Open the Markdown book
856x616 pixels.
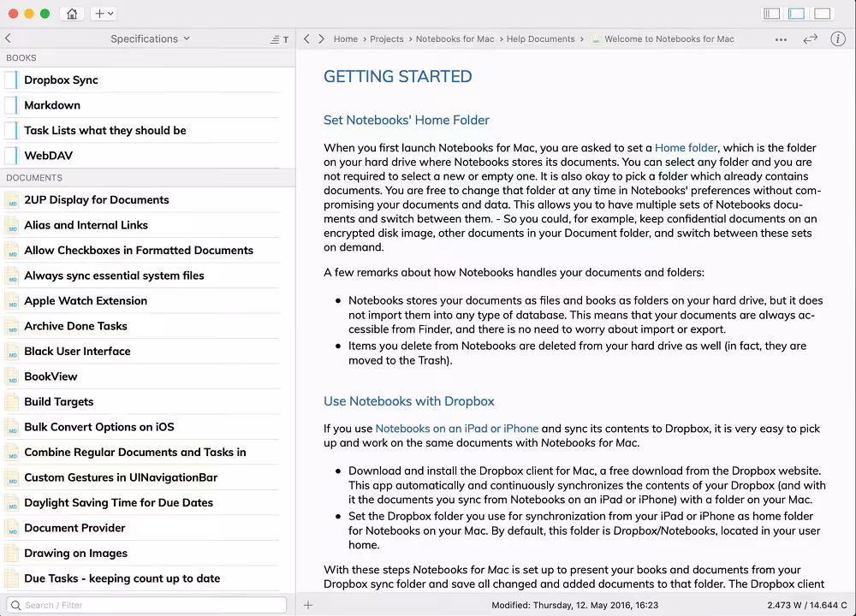(148, 104)
